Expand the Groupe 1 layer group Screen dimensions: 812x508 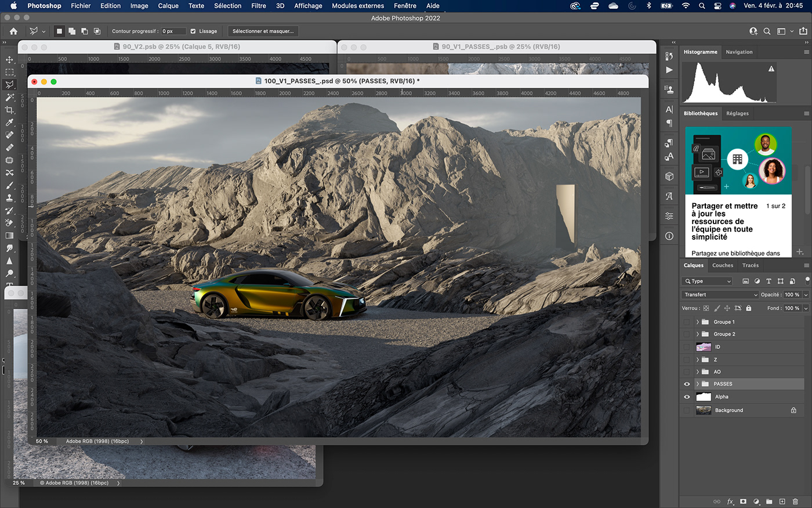(x=698, y=322)
